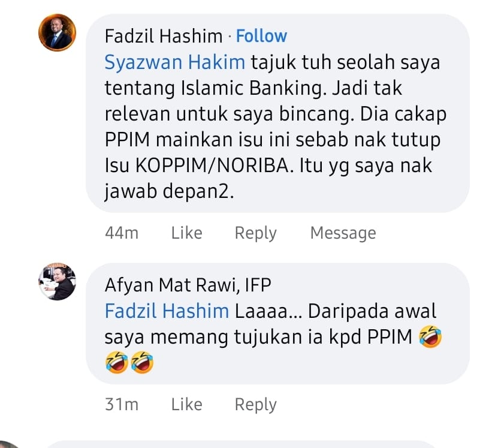
Task: Follow Fadzil Hashim
Action: click(x=261, y=36)
